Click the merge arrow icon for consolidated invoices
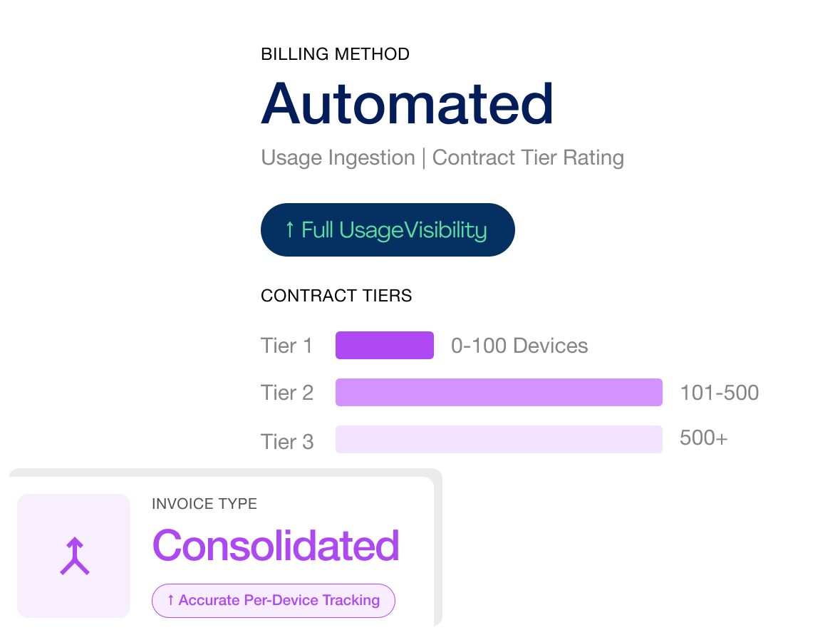The width and height of the screenshot is (840, 635). (x=74, y=556)
